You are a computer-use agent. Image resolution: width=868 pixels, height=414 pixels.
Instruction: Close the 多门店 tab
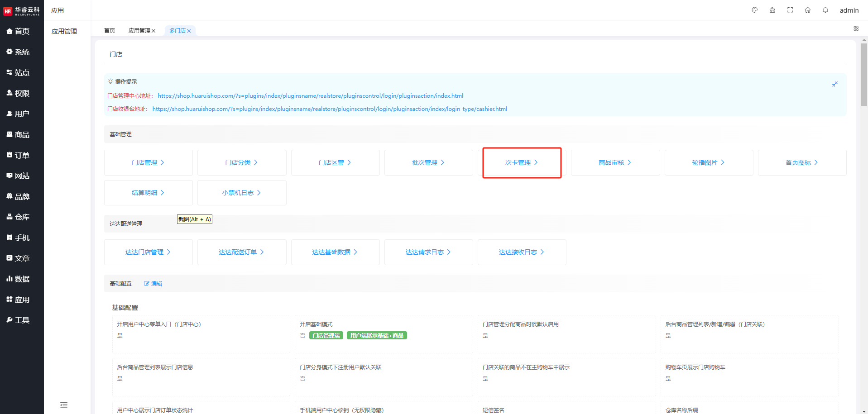tap(189, 31)
